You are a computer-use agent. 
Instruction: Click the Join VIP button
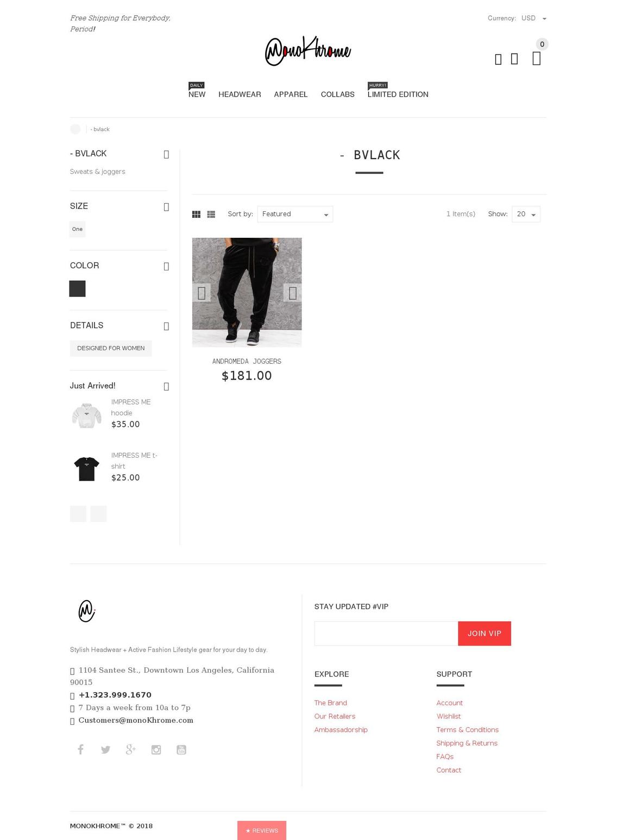[x=484, y=634]
